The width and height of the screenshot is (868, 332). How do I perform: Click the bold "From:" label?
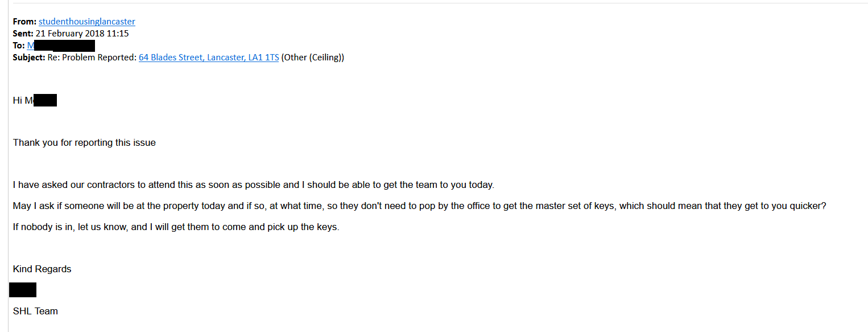pyautogui.click(x=25, y=22)
